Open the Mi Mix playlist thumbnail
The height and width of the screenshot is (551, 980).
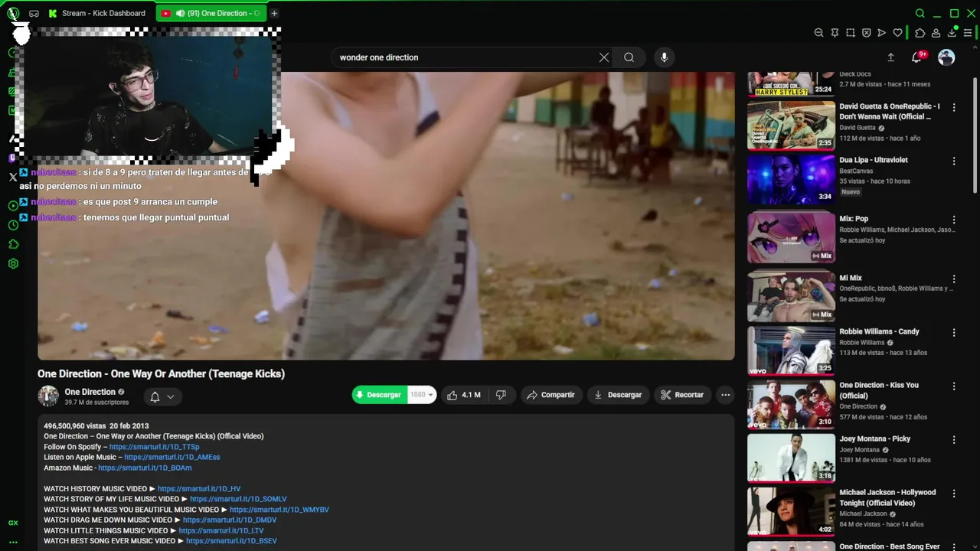point(791,297)
